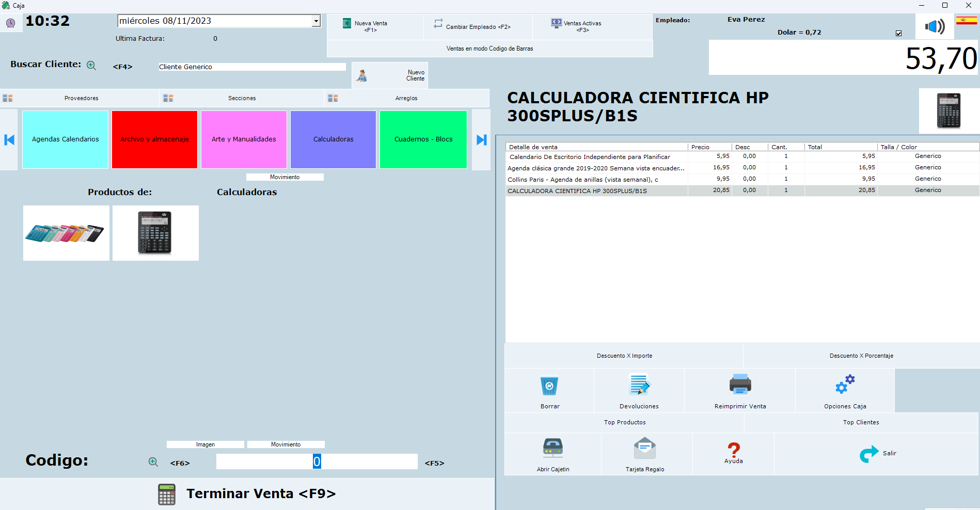Toggle the speaker sound icon
Viewport: 980px width, 510px height.
coord(935,26)
